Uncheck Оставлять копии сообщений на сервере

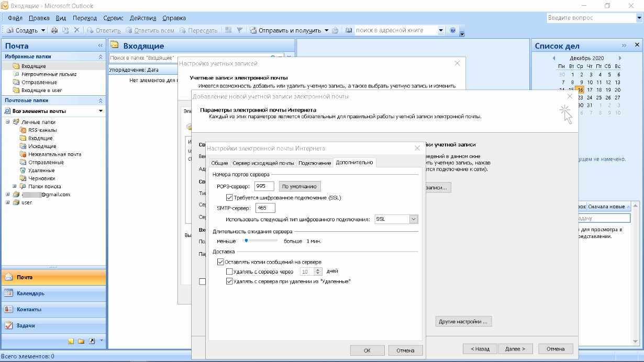(220, 262)
